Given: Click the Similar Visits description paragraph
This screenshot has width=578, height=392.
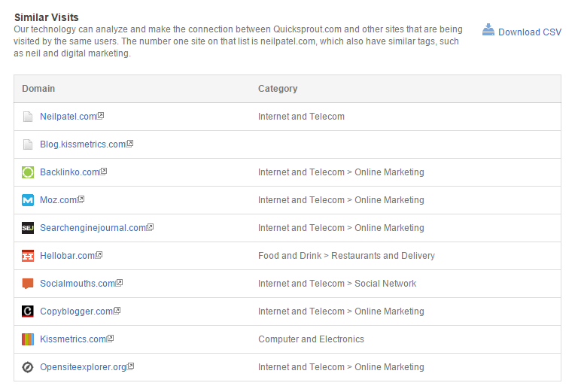Looking at the screenshot, I should click(238, 41).
